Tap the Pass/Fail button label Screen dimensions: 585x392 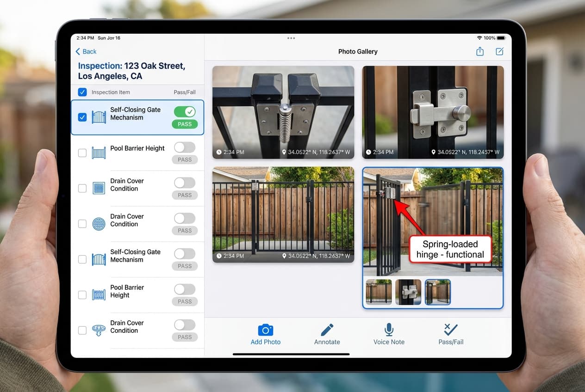click(451, 342)
